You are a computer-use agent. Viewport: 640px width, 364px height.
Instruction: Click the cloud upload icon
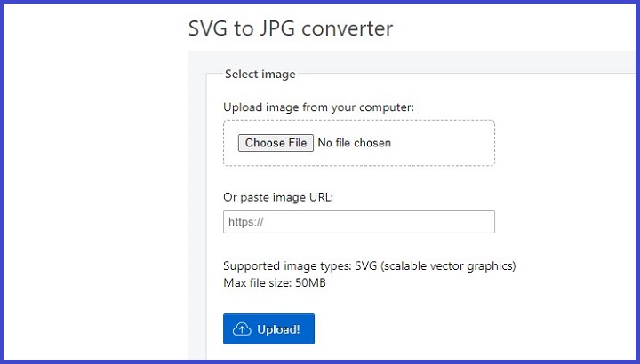click(x=242, y=329)
